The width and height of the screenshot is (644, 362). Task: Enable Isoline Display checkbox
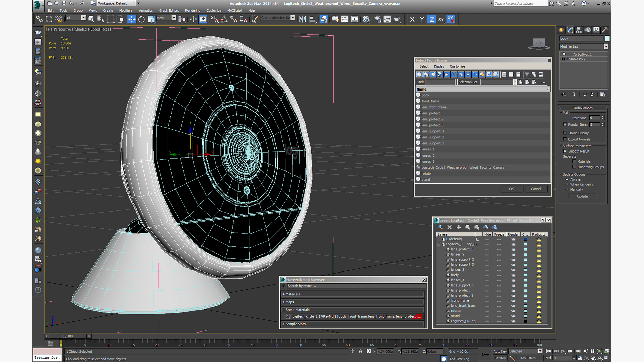coord(565,133)
